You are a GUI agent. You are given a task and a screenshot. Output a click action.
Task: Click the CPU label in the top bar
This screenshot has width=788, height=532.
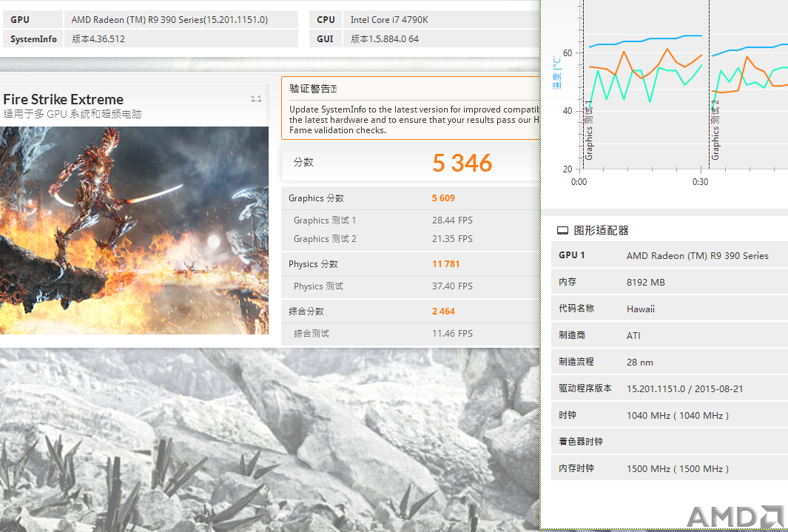coord(326,19)
